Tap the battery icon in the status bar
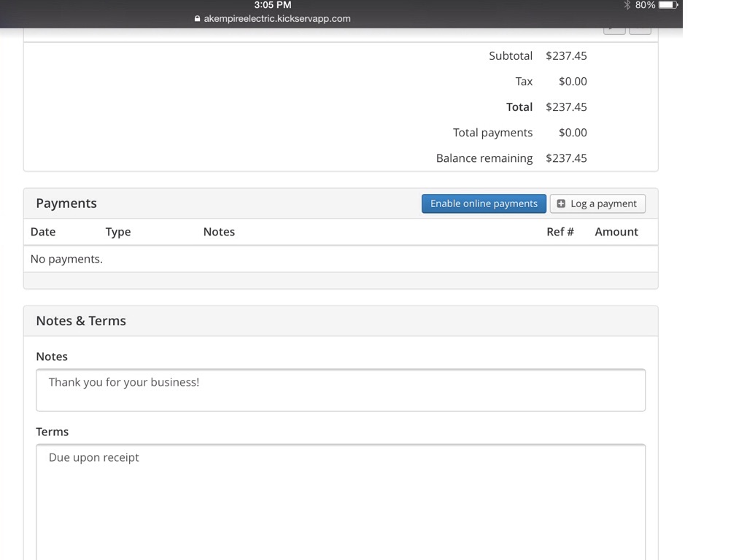 pyautogui.click(x=668, y=5)
